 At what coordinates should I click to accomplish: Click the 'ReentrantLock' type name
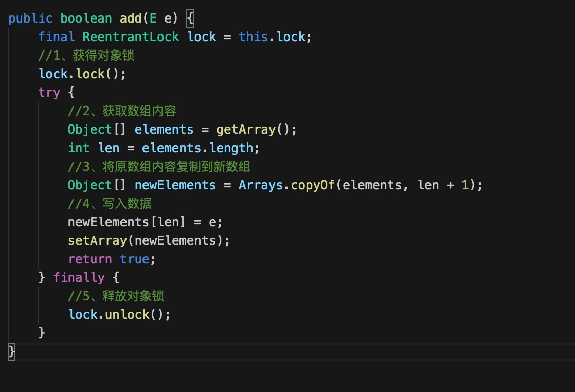(131, 37)
